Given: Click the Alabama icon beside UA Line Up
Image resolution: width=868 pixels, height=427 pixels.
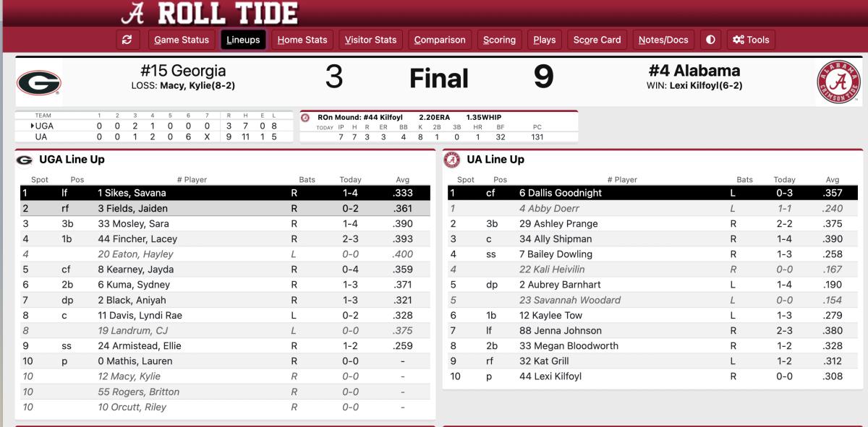Looking at the screenshot, I should pyautogui.click(x=452, y=160).
